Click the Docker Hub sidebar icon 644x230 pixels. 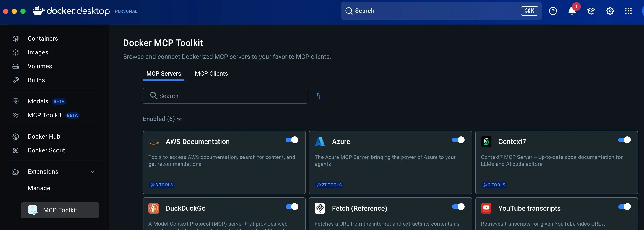click(16, 137)
